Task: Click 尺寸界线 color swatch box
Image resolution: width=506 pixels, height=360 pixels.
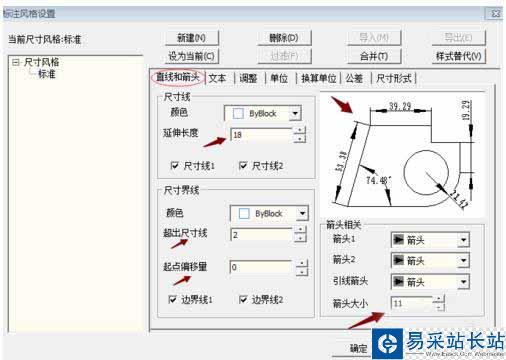Action: 244,213
